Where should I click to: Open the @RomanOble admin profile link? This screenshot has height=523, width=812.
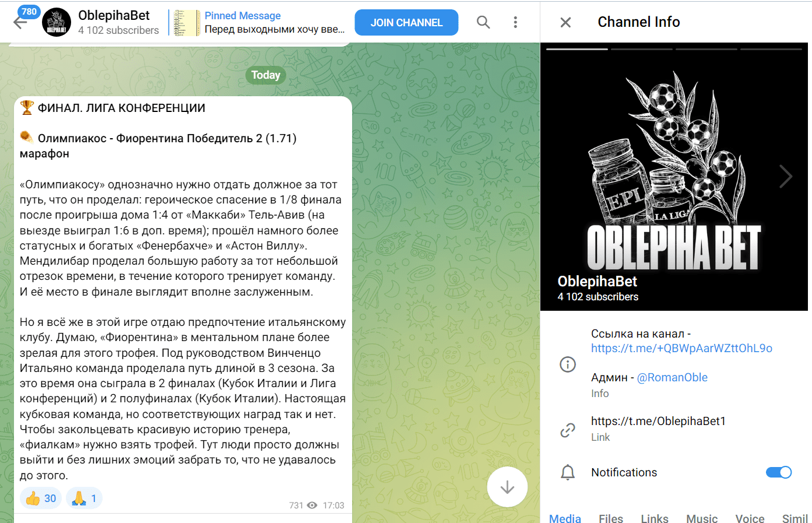coord(672,377)
